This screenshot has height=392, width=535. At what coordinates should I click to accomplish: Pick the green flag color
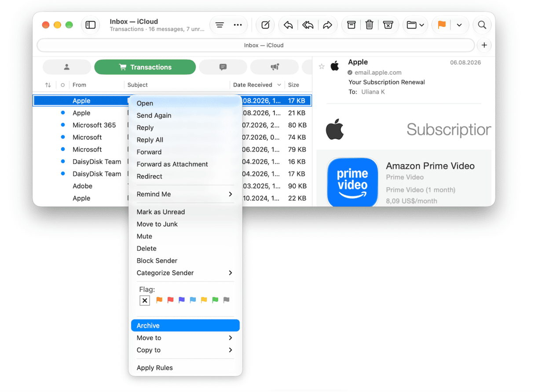click(x=215, y=300)
